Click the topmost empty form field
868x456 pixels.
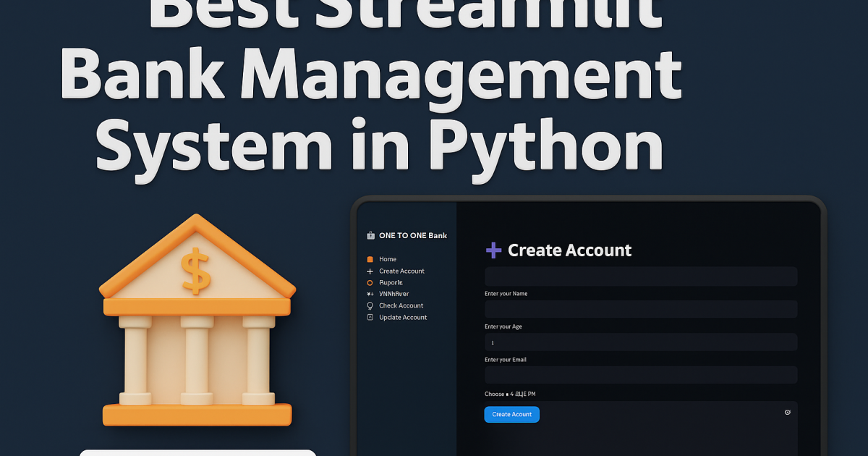coord(641,276)
